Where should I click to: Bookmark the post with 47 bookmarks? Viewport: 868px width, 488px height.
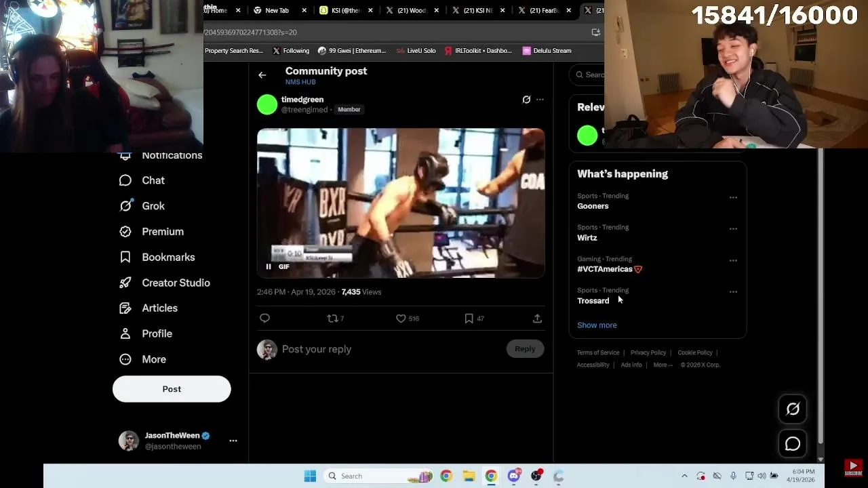pos(473,319)
